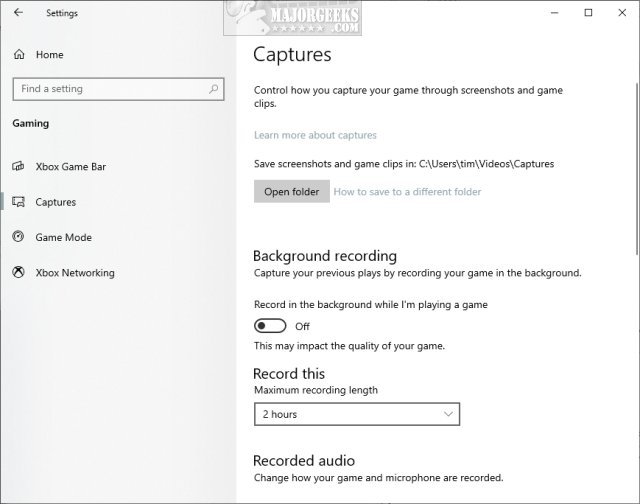Toggle background recording switch on
Viewport: 640px width, 504px height.
(x=270, y=326)
